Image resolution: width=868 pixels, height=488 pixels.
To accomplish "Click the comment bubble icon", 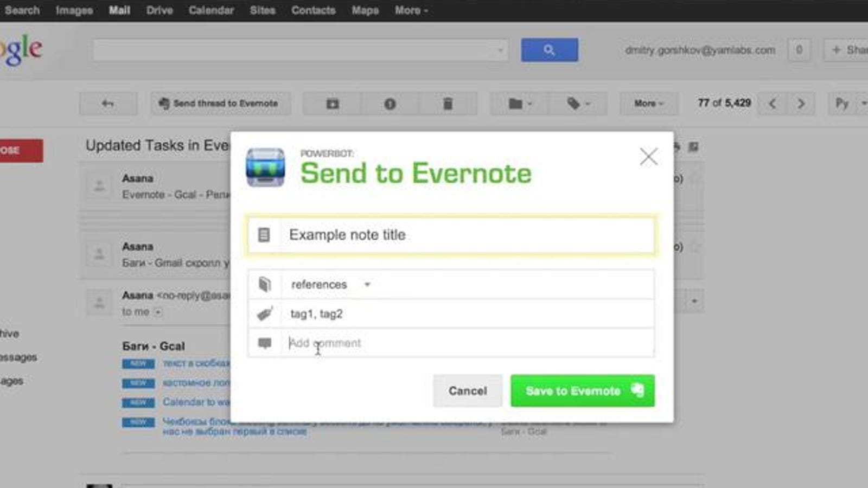I will click(x=265, y=343).
